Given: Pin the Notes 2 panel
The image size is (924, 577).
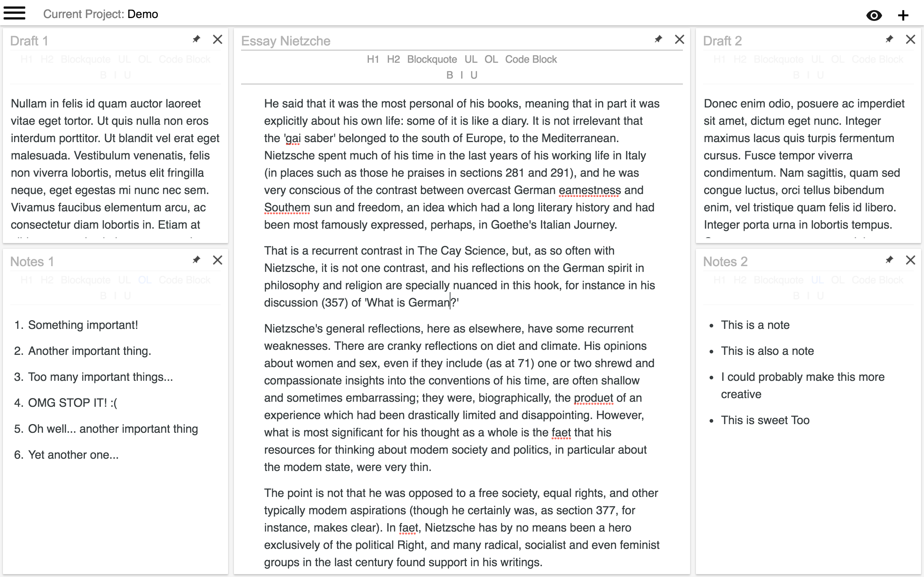Looking at the screenshot, I should pos(889,260).
